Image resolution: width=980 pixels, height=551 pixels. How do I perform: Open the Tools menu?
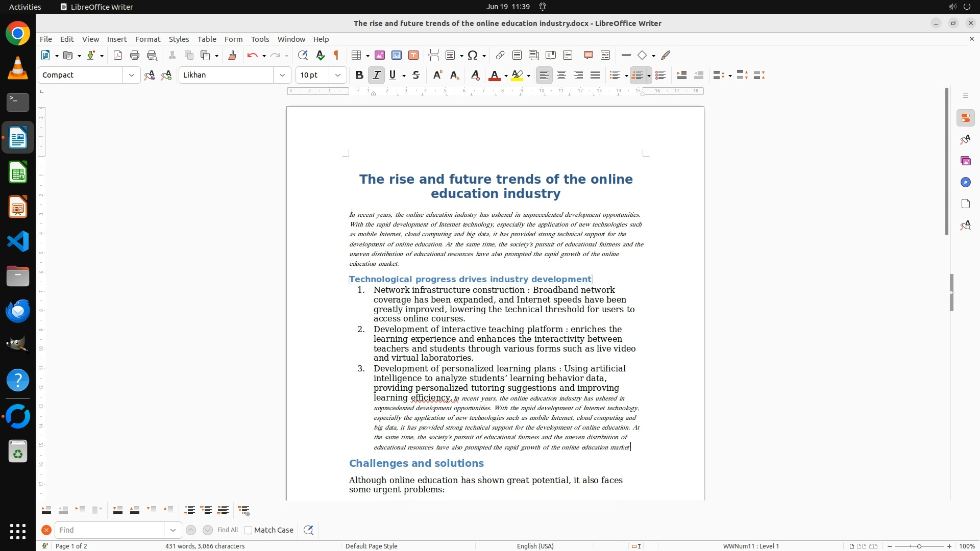260,39
